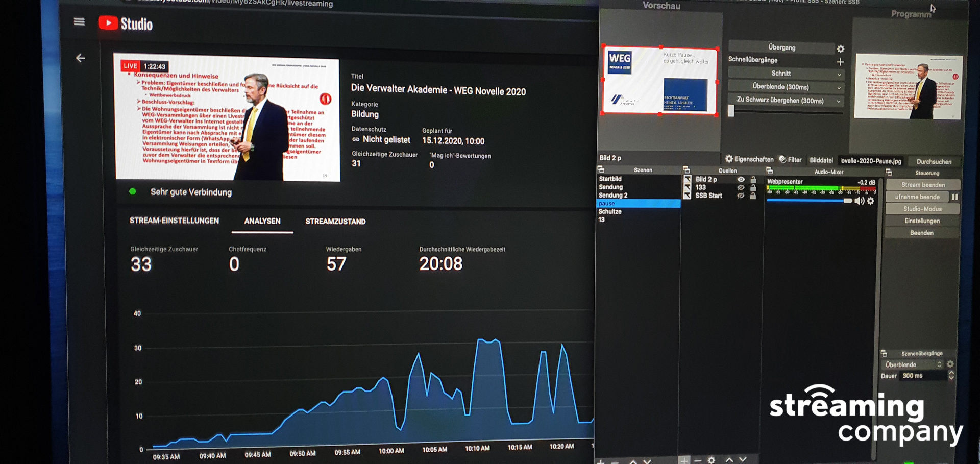Image resolution: width=980 pixels, height=464 pixels.
Task: Pause recording with the pause icon
Action: [954, 197]
